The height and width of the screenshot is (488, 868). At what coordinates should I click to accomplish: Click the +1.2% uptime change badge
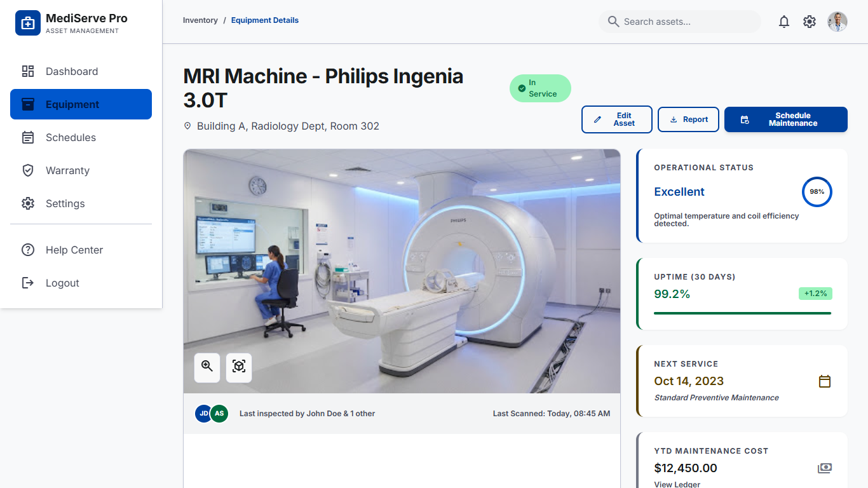click(x=815, y=294)
